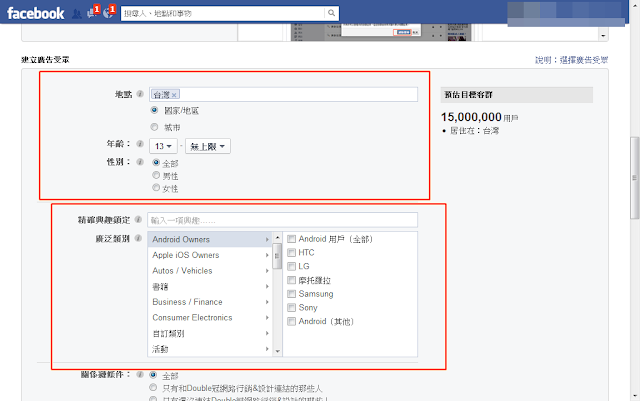Viewport: 640px width, 401px height.
Task: Open the friend requests icon
Action: tap(76, 14)
